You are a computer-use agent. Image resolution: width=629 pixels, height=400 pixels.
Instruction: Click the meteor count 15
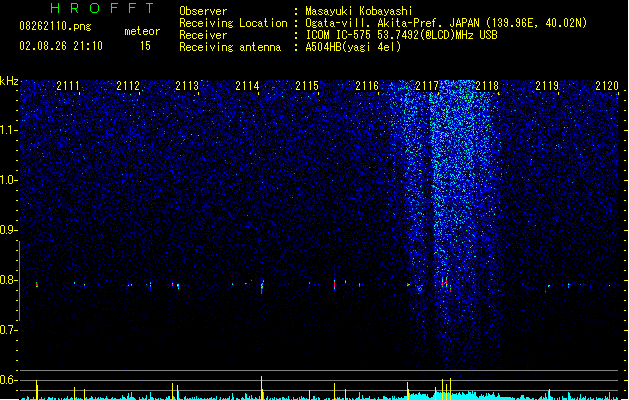(145, 46)
